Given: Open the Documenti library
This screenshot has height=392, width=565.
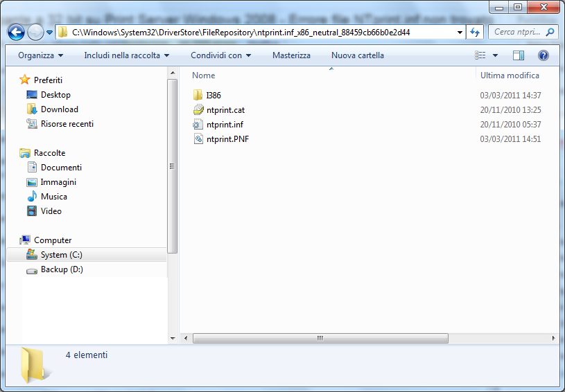Looking at the screenshot, I should [61, 168].
